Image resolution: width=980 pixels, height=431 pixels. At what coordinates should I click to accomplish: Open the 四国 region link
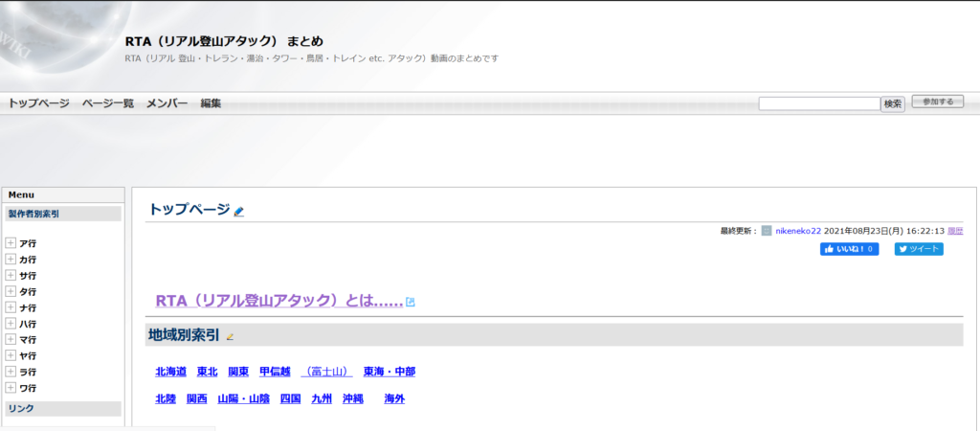coord(291,399)
